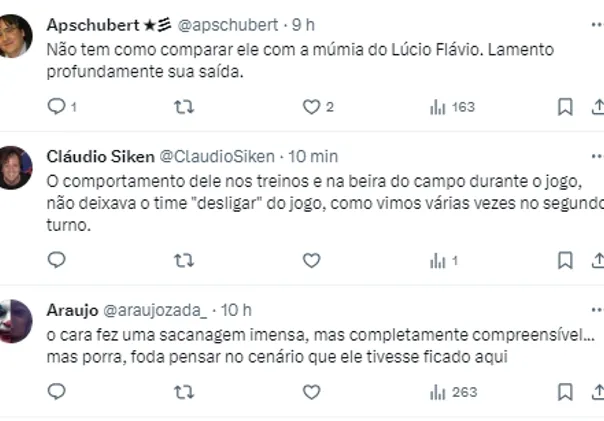Image resolution: width=604 pixels, height=421 pixels.
Task: Retweet Araujo's post
Action: pos(184,392)
